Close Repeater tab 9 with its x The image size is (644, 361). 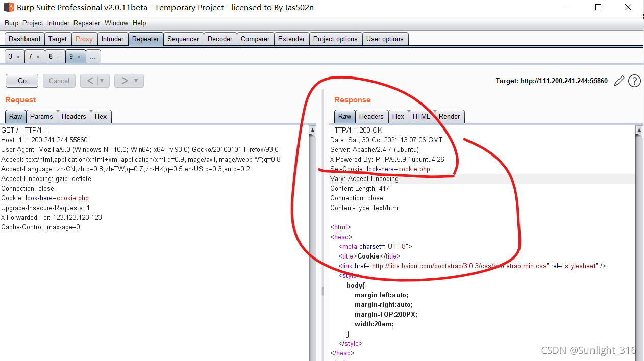point(79,57)
